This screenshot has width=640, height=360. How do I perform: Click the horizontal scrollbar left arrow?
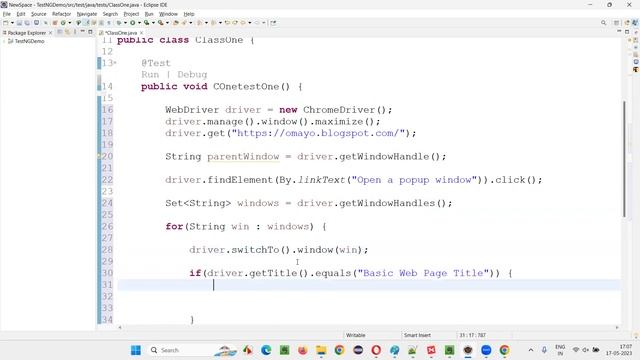[x=120, y=327]
